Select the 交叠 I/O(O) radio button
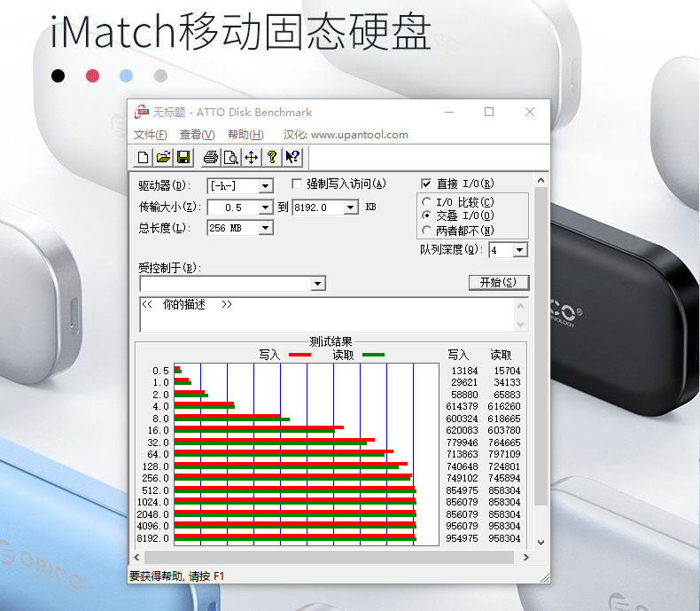Image resolution: width=700 pixels, height=611 pixels. click(426, 215)
